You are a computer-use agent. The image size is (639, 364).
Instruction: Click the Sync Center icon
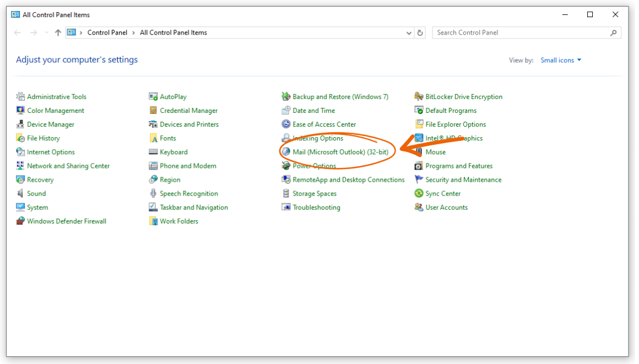(x=419, y=194)
